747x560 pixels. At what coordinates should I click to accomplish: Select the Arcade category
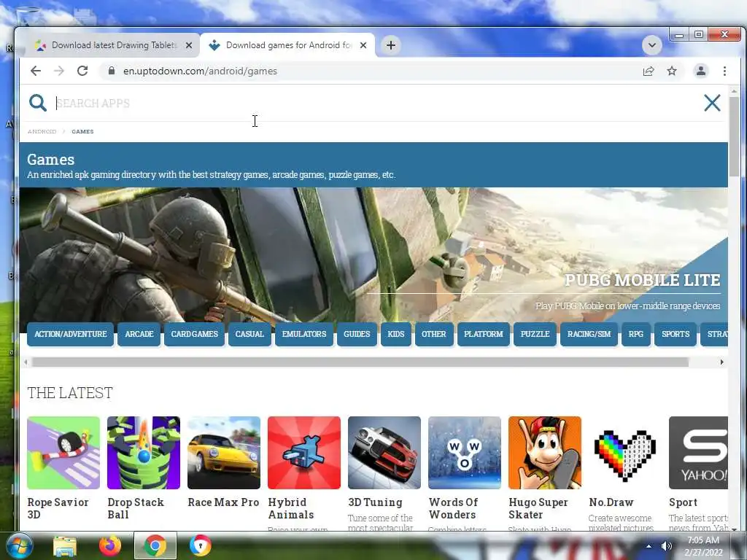point(139,334)
